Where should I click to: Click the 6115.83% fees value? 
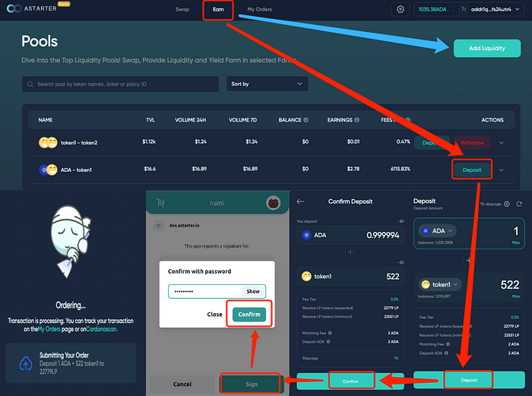[400, 169]
